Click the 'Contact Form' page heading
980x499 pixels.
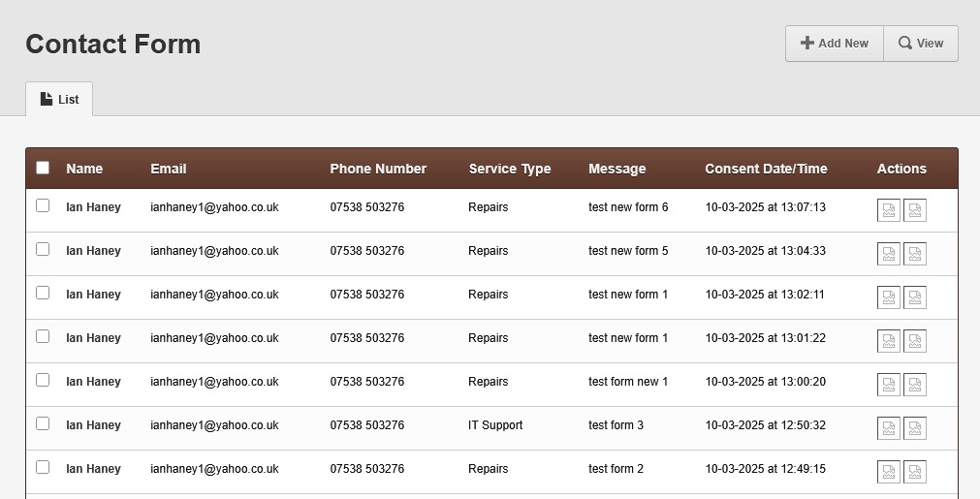coord(113,45)
